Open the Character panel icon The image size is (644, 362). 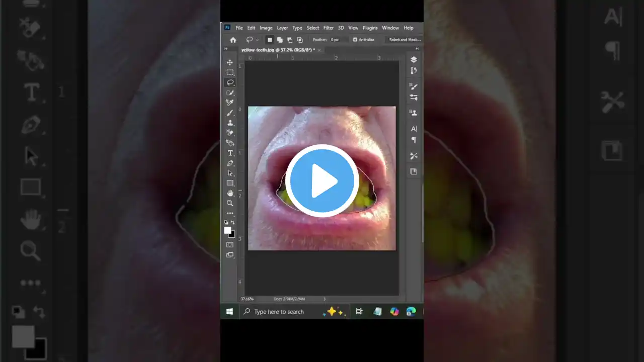point(414,129)
